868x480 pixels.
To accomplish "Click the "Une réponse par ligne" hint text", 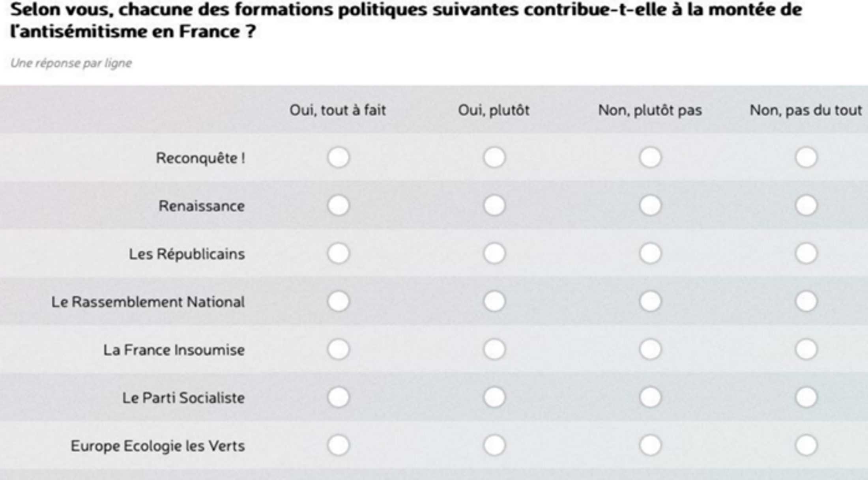I will tap(71, 63).
